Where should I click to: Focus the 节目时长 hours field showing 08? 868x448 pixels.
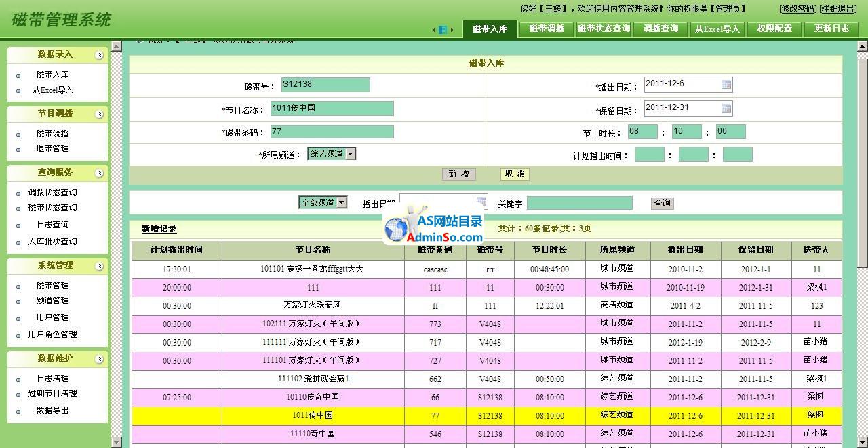pyautogui.click(x=643, y=132)
